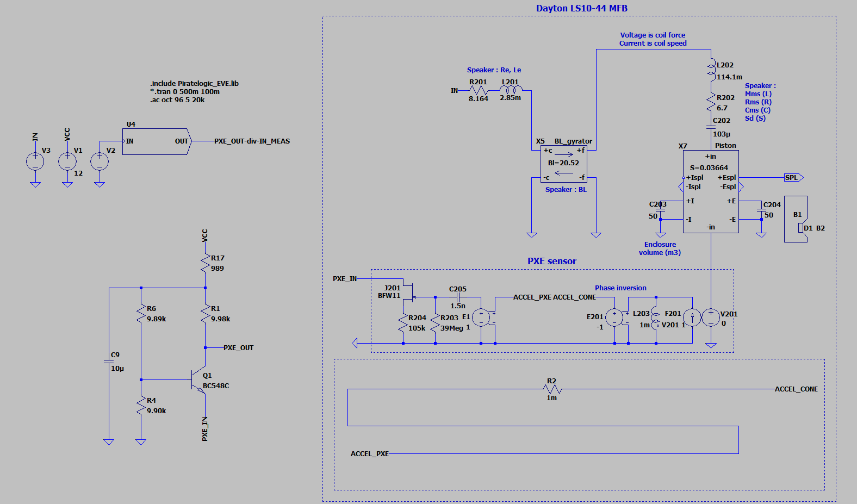The height and width of the screenshot is (504, 857).
Task: Click the 2.85m value of L201
Action: [511, 98]
